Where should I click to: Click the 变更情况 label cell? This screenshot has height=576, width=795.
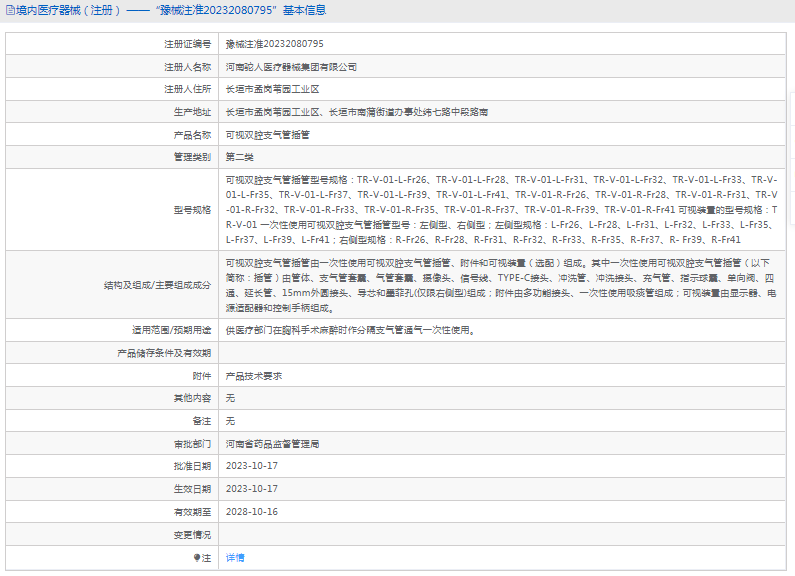(x=112, y=535)
